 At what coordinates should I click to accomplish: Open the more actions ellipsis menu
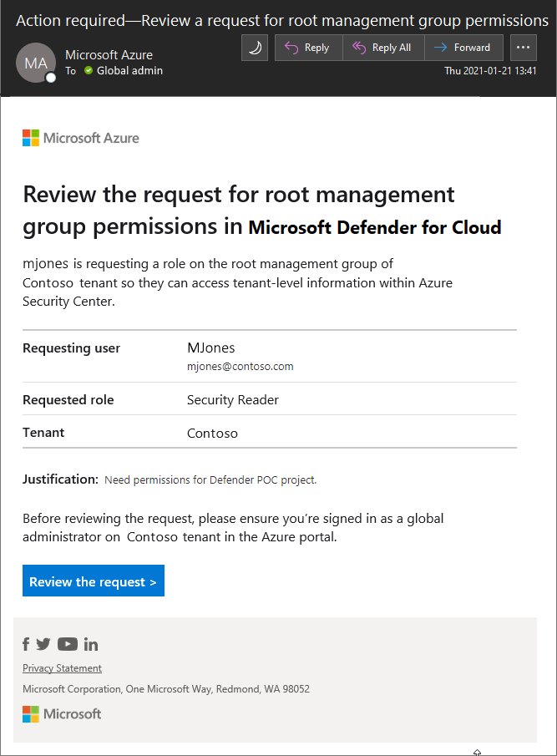pyautogui.click(x=523, y=48)
